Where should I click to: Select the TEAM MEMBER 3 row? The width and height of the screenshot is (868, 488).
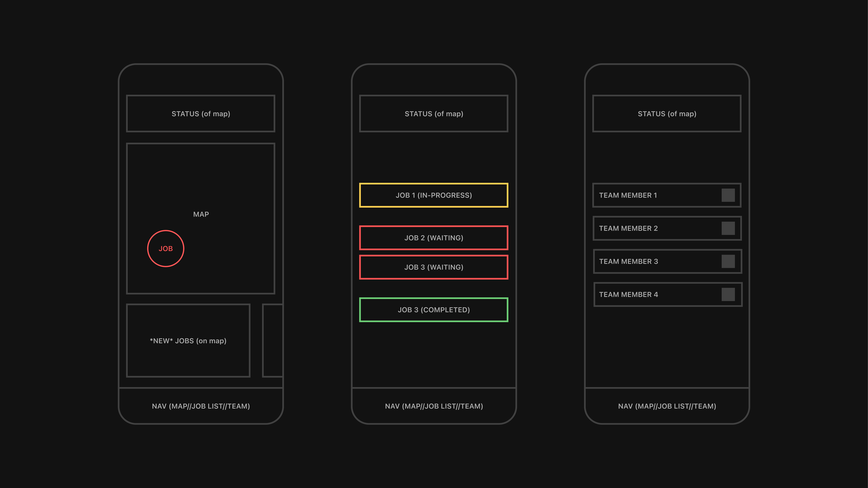pos(668,261)
